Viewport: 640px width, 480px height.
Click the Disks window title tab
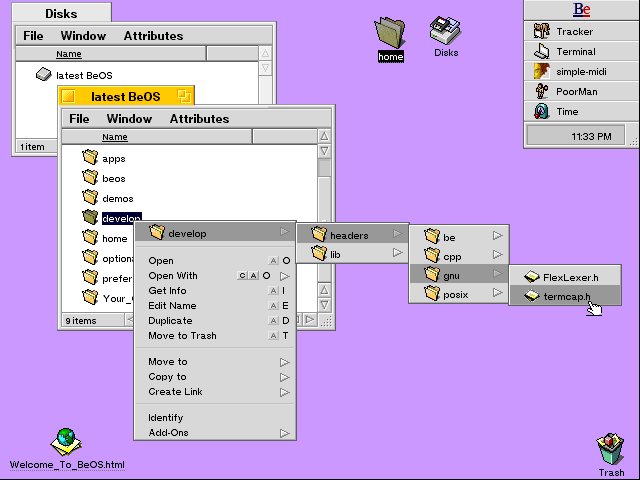tap(61, 13)
